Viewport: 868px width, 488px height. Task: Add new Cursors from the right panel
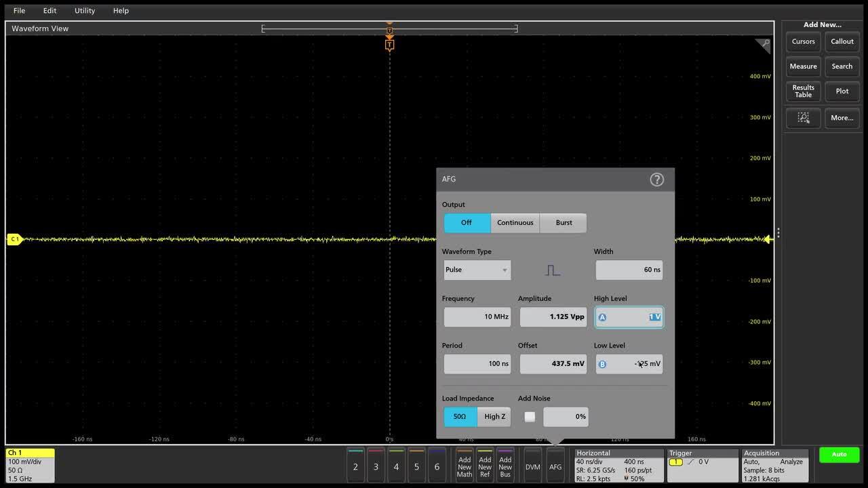[803, 41]
